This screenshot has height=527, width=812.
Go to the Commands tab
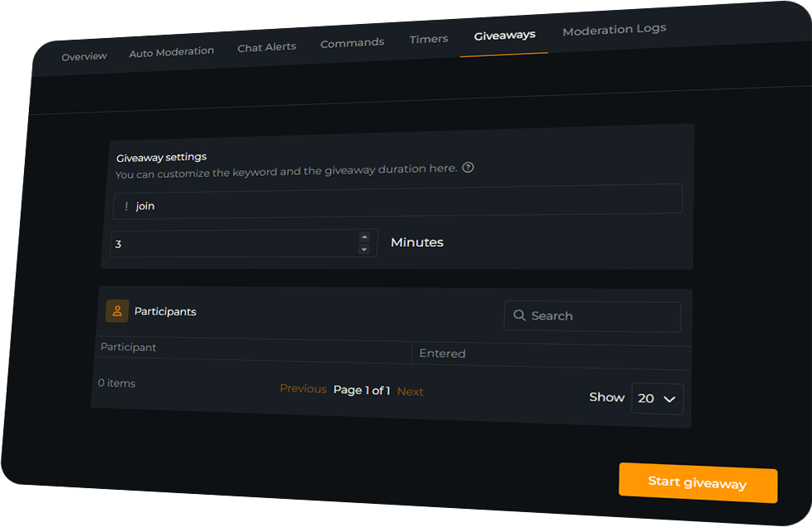coord(352,44)
